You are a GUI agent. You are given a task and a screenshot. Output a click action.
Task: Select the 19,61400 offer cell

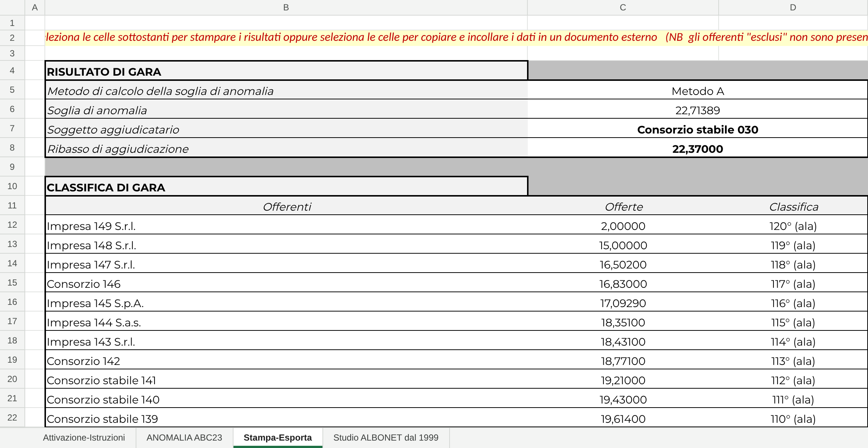pos(623,418)
